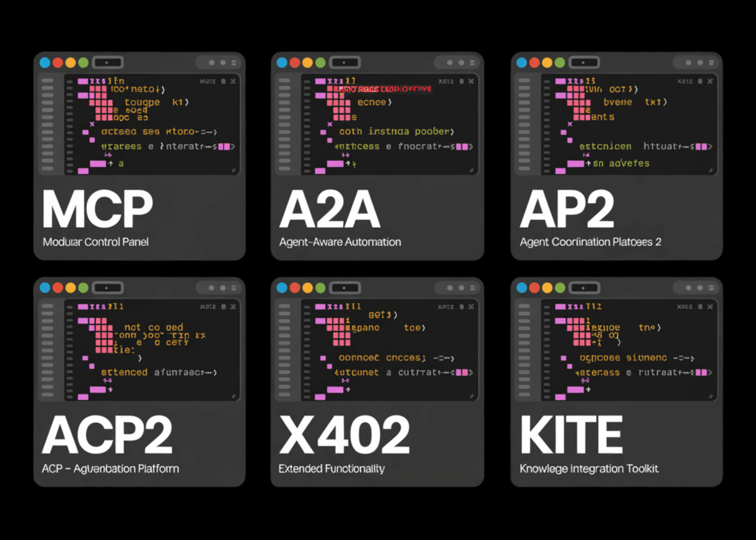Click the green dot in the A2A window
Screen dimensions: 756x540
(x=320, y=63)
